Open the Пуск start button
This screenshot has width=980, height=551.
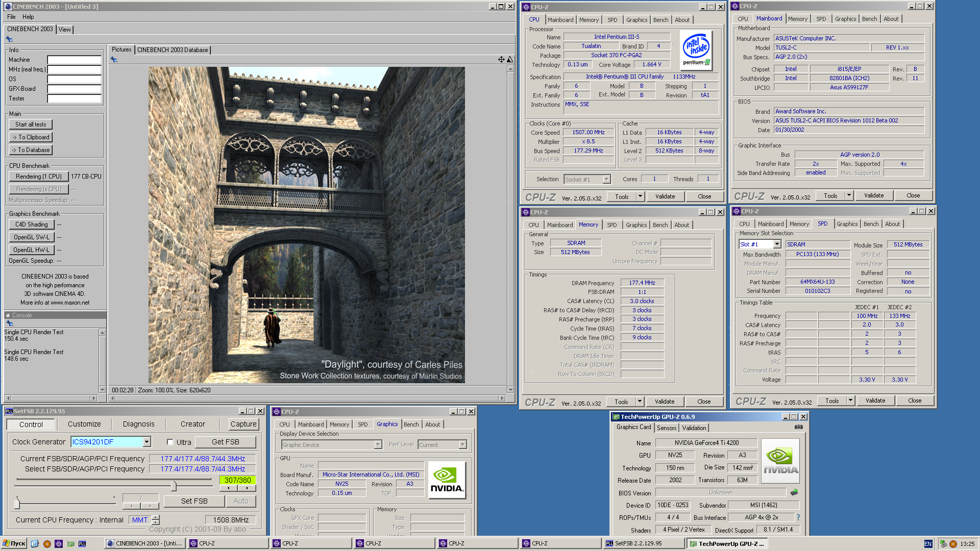(14, 544)
